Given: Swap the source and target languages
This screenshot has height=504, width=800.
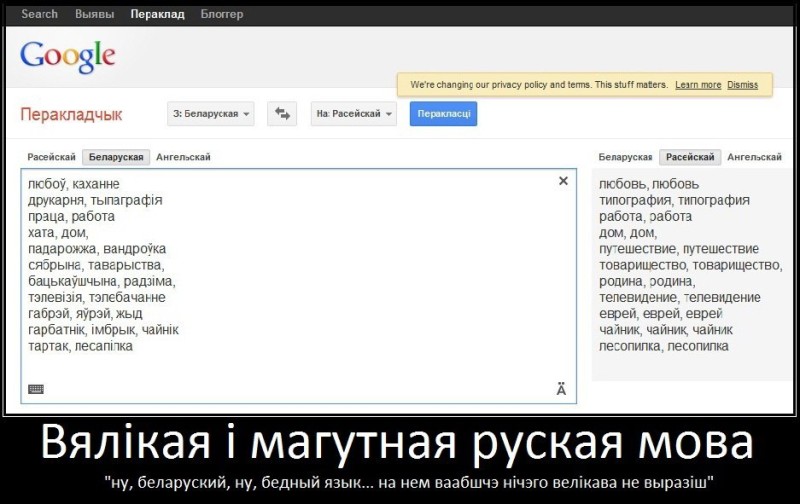Looking at the screenshot, I should [282, 113].
